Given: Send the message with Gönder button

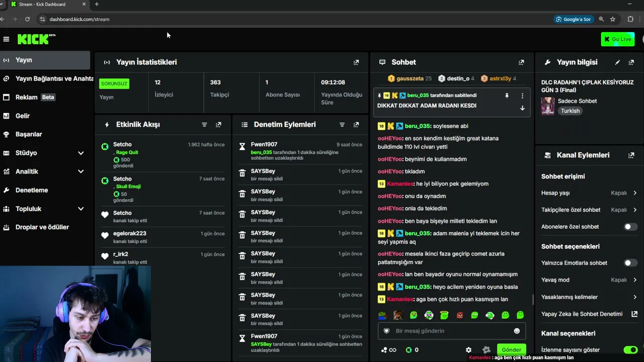Looking at the screenshot, I should [511, 350].
